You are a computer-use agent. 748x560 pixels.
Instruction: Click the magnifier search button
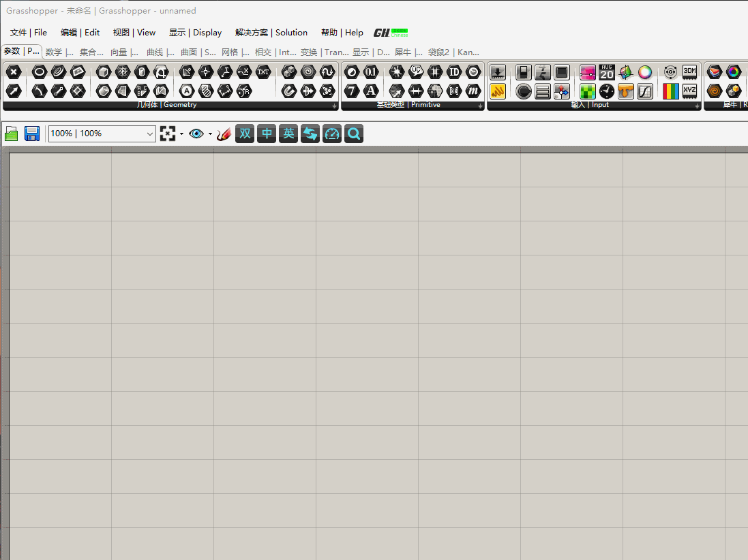tap(353, 134)
